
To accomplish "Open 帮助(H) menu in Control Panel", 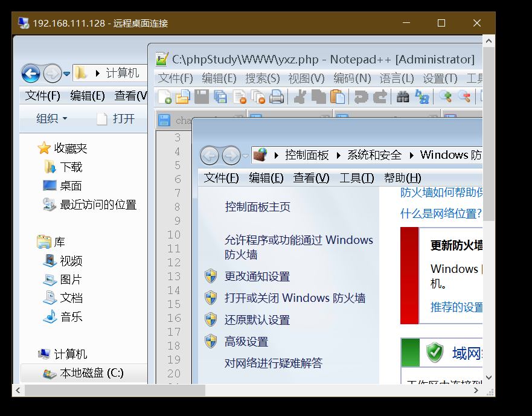I will pyautogui.click(x=402, y=178).
